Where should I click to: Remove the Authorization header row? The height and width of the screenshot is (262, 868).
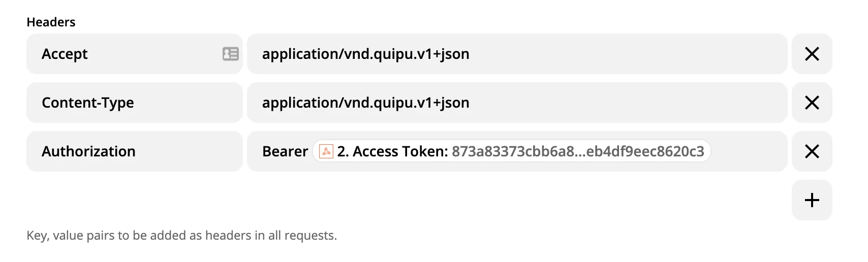click(812, 151)
